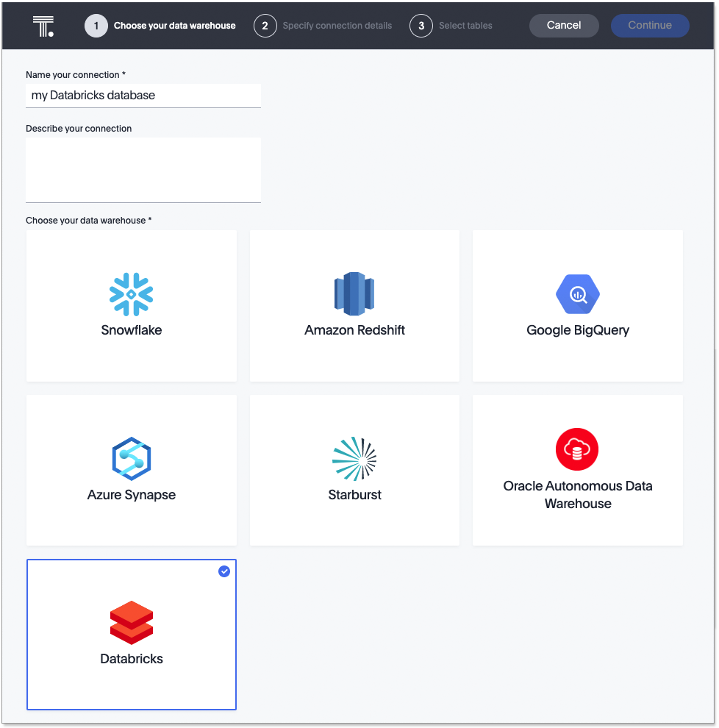Deselect the Databricks selection checkmark
The image size is (719, 728).
click(224, 571)
